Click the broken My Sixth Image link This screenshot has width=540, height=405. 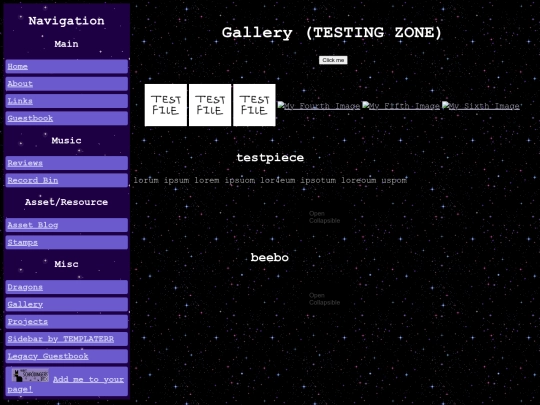481,106
